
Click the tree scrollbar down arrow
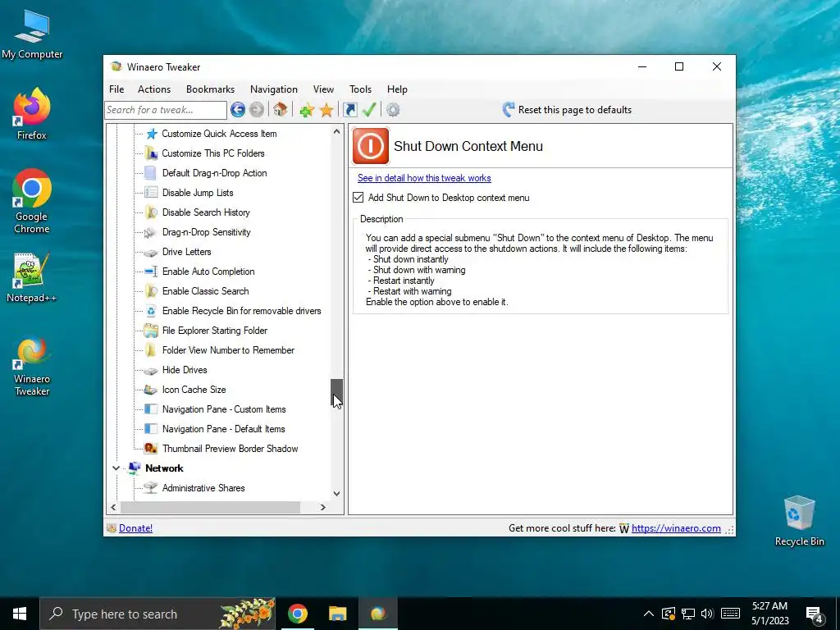336,493
